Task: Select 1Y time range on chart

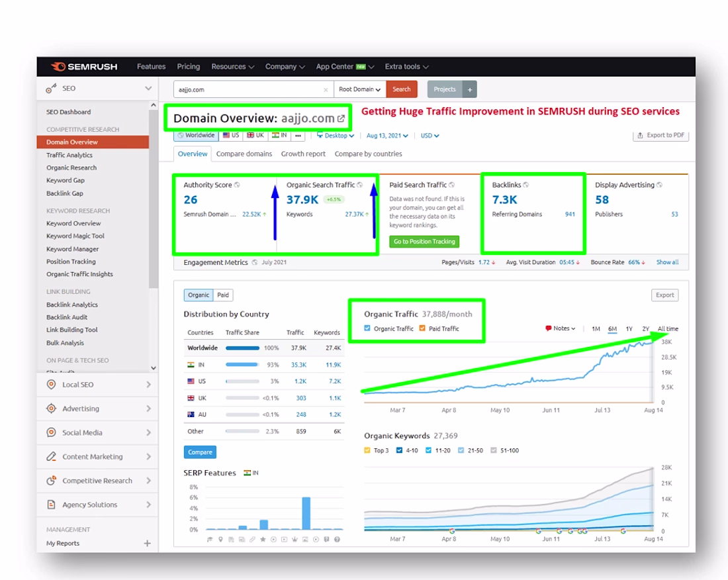Action: [x=629, y=329]
